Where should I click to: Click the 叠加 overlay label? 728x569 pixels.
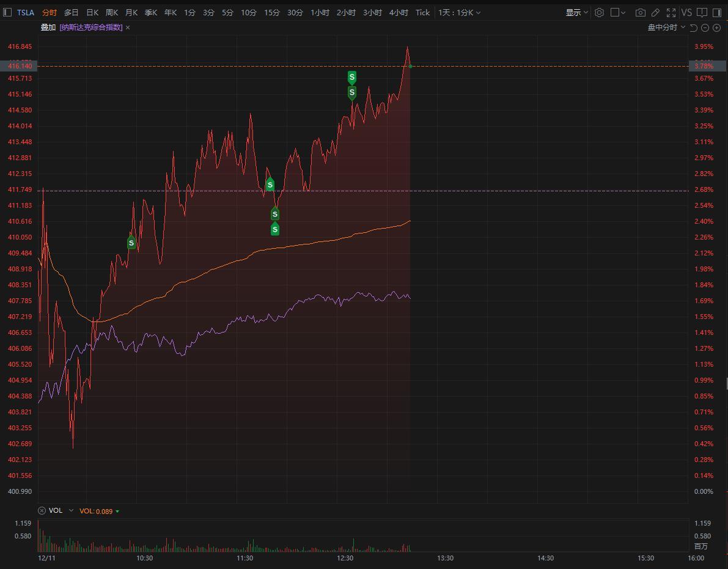(48, 28)
